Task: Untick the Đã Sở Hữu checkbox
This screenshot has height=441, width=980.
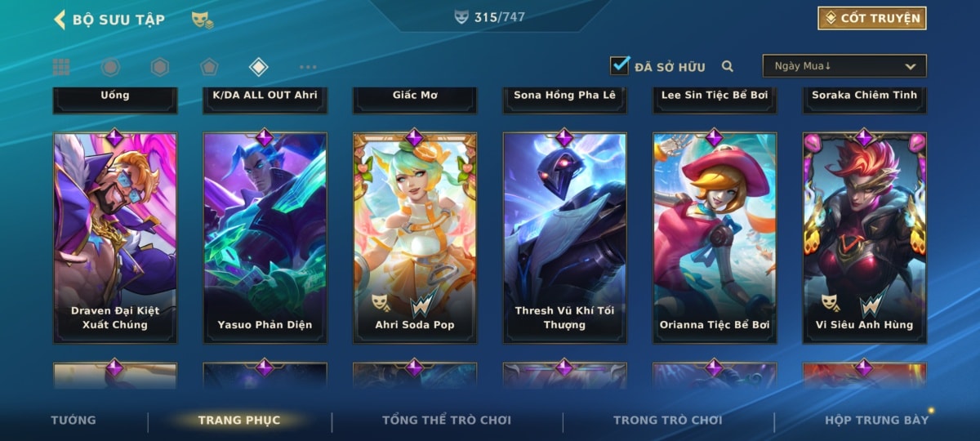Action: 620,65
